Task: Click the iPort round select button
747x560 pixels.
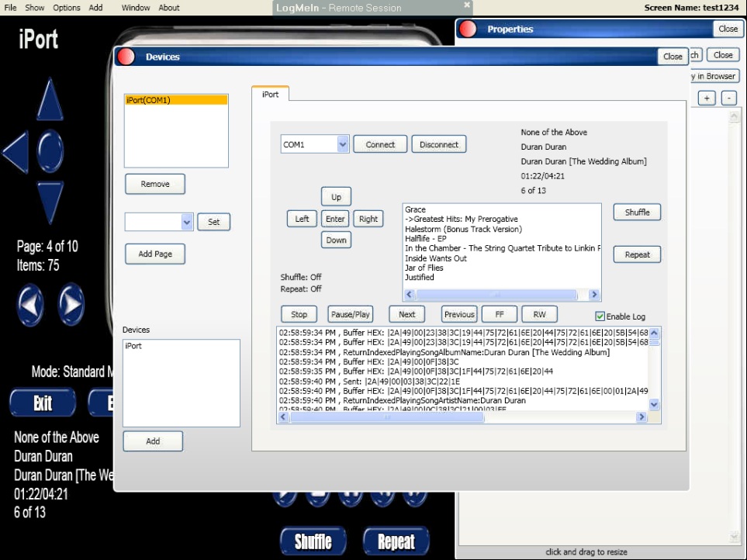Action: click(50, 151)
